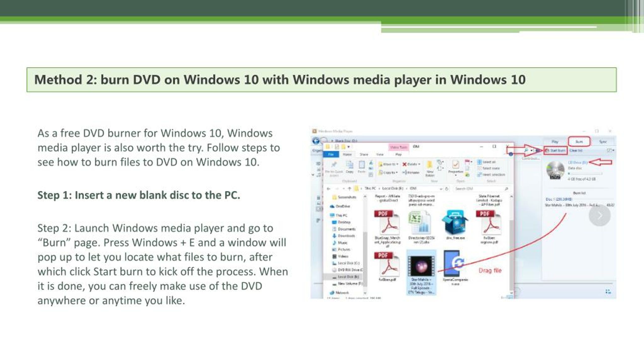This screenshot has width=644, height=362.
Task: Open Music in the navigation pane
Action: tap(340, 243)
